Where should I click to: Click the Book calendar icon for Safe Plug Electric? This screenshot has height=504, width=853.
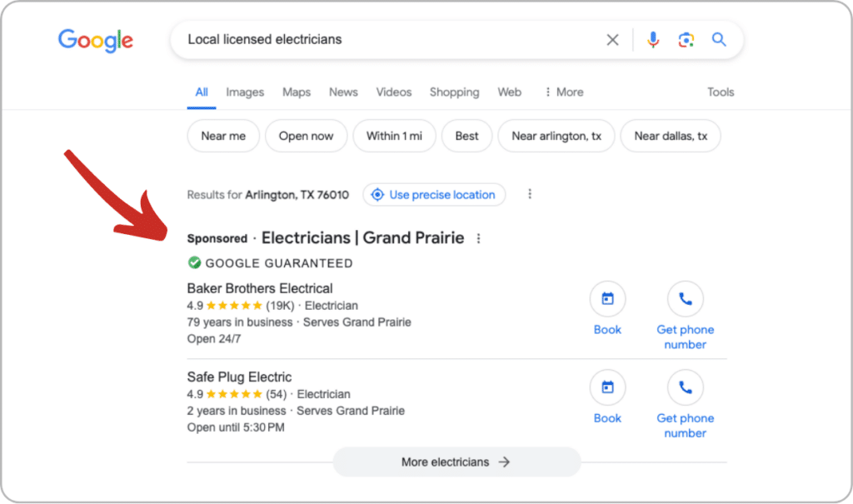[607, 387]
